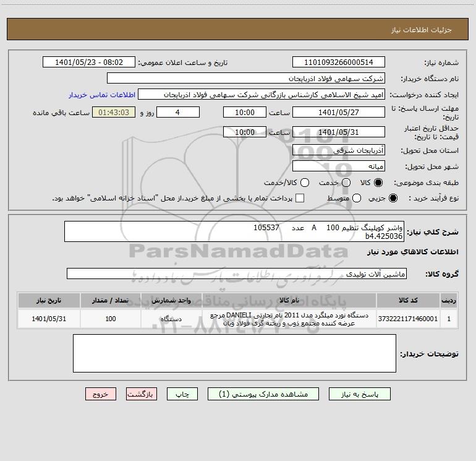Click the بازگشت back button
This screenshot has height=461, width=476.
pos(142,394)
